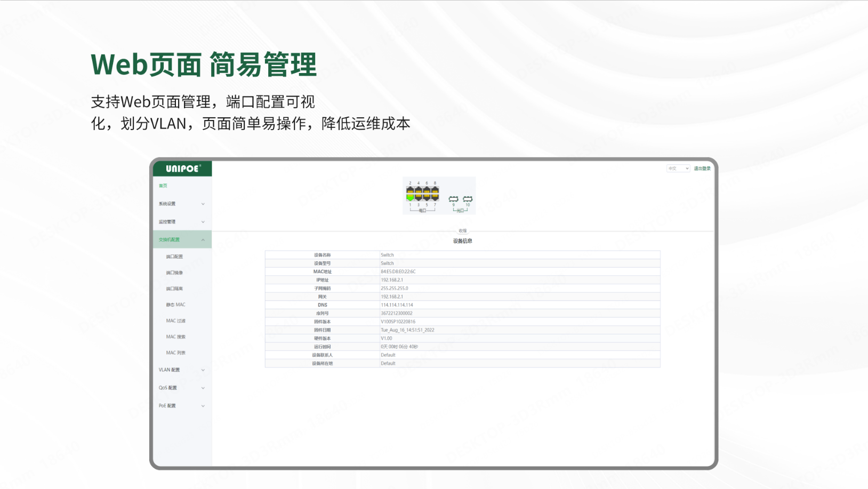Expand the VLAN 配置 menu chevron
Viewport: 868px width, 489px height.
[x=203, y=370]
